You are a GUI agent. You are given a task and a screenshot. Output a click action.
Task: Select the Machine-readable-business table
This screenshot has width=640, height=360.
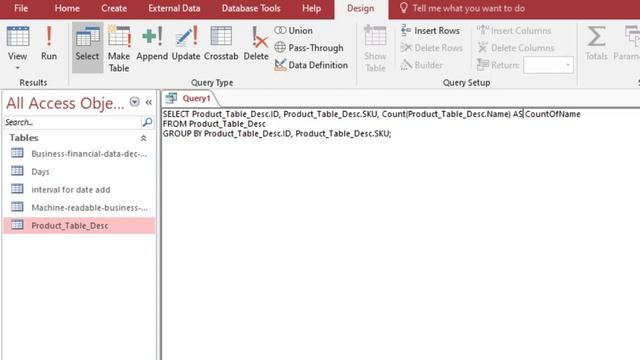tap(79, 208)
